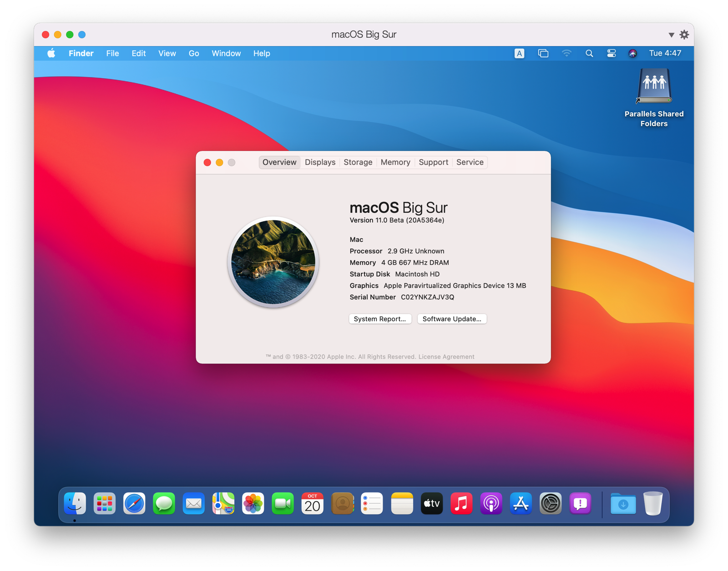Screen dimensions: 728x571
Task: Open the Apple menu
Action: click(51, 53)
